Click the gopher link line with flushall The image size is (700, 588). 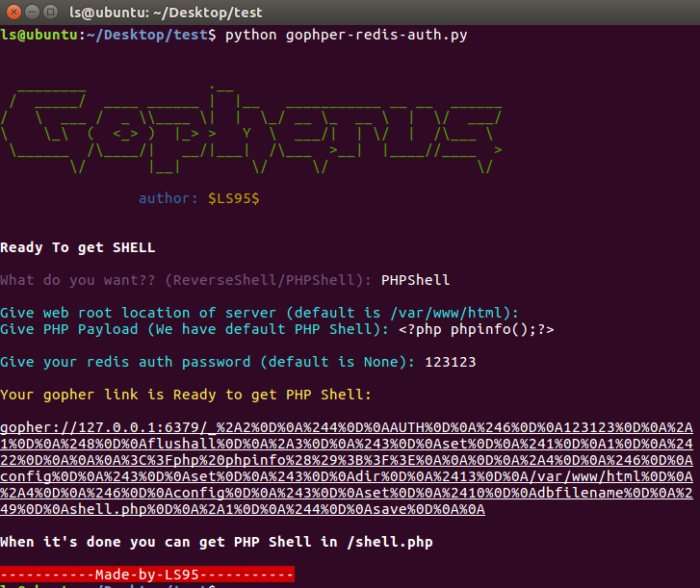(x=347, y=444)
